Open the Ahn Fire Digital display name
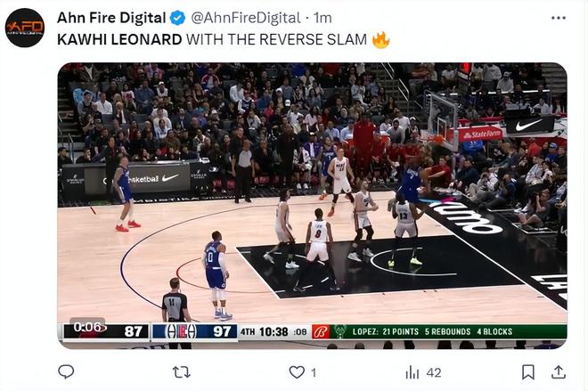The image size is (588, 391). pyautogui.click(x=111, y=18)
